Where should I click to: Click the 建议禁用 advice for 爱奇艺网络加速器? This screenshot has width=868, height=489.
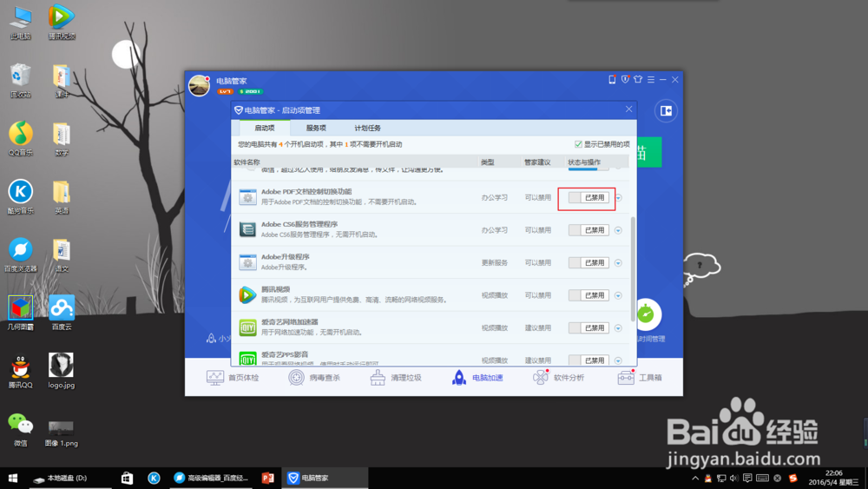(x=537, y=327)
